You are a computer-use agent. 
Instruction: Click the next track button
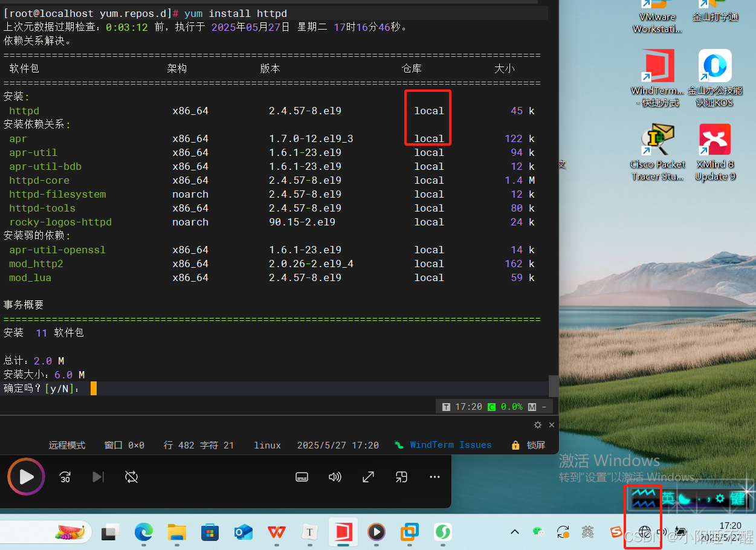pos(98,477)
